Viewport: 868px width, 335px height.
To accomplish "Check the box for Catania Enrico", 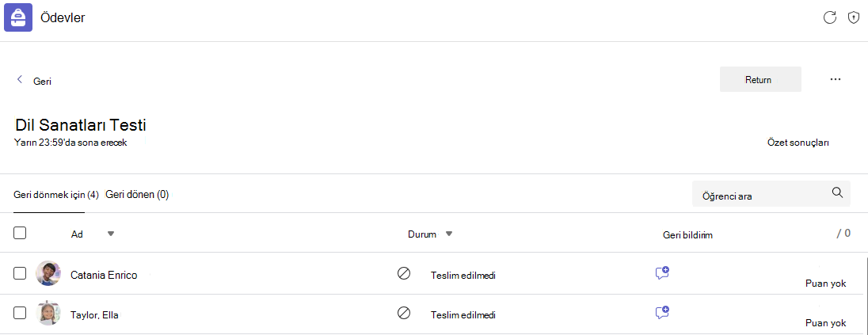I will pyautogui.click(x=20, y=273).
